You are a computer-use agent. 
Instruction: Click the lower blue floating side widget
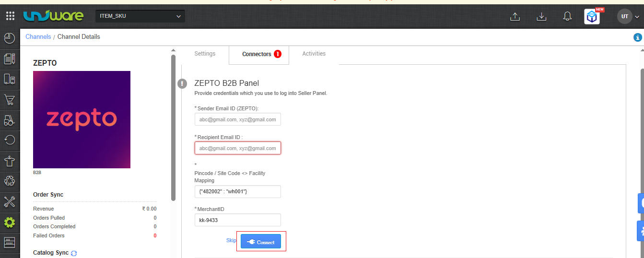pyautogui.click(x=641, y=231)
